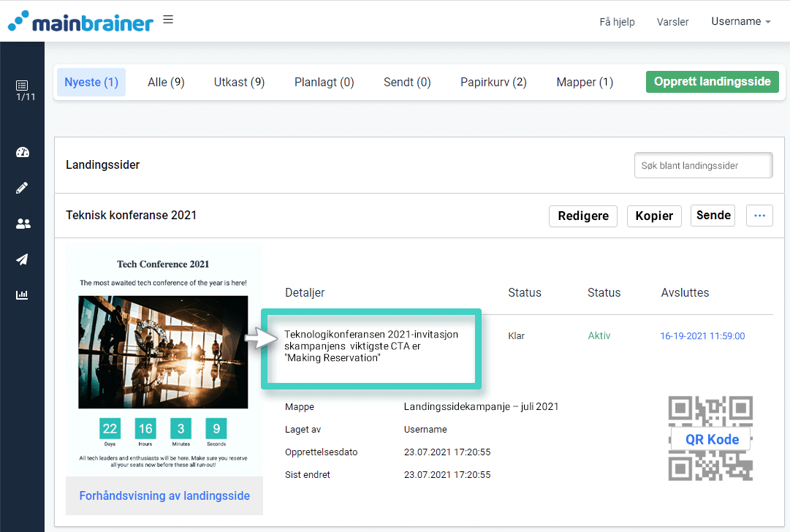Click the QR Kode button
Image resolution: width=790 pixels, height=532 pixels.
711,439
